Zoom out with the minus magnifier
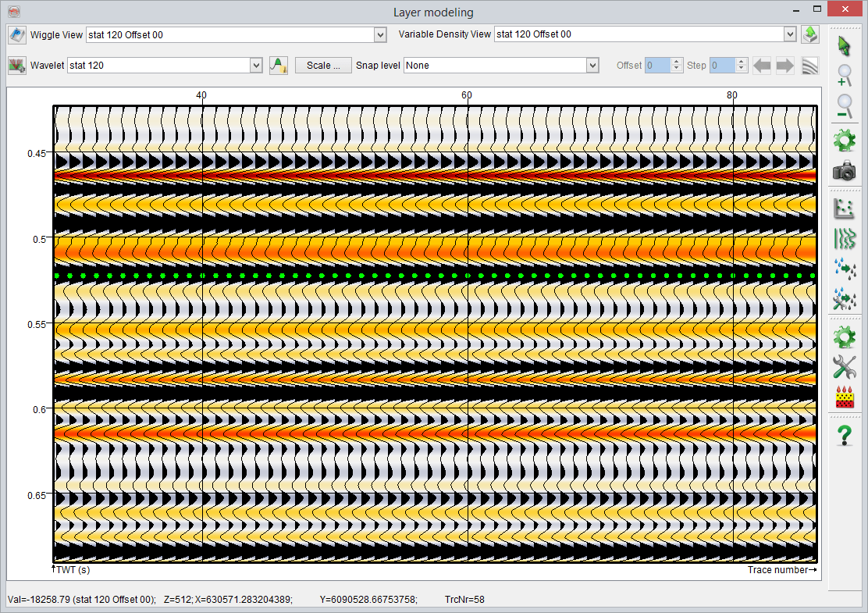 (x=844, y=105)
